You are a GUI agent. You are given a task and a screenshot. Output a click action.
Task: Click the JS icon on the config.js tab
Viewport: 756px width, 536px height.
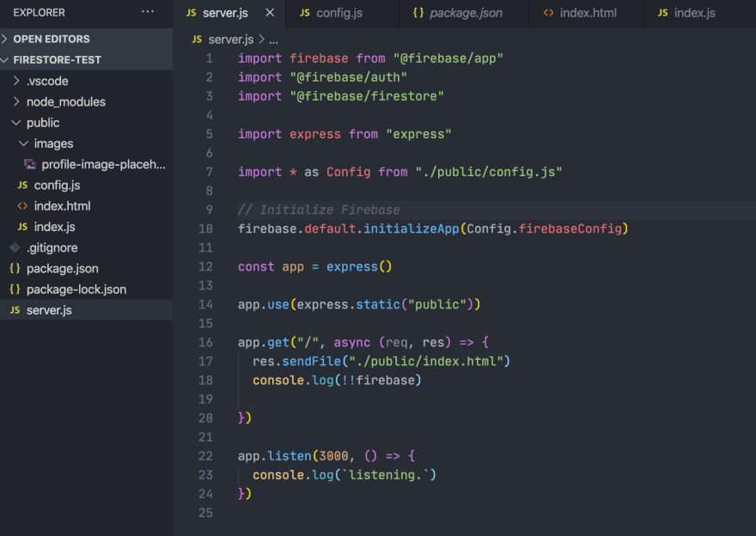305,13
